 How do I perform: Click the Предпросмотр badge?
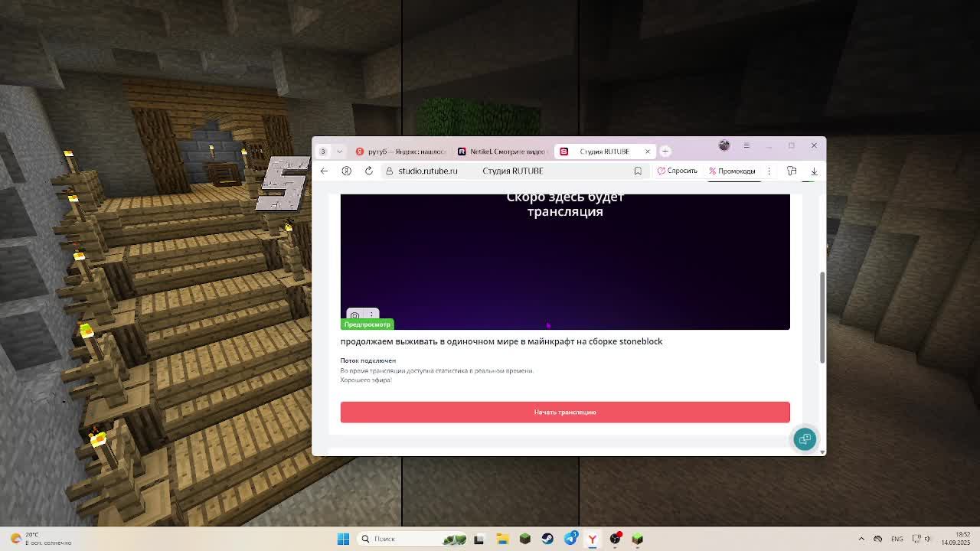click(x=367, y=324)
